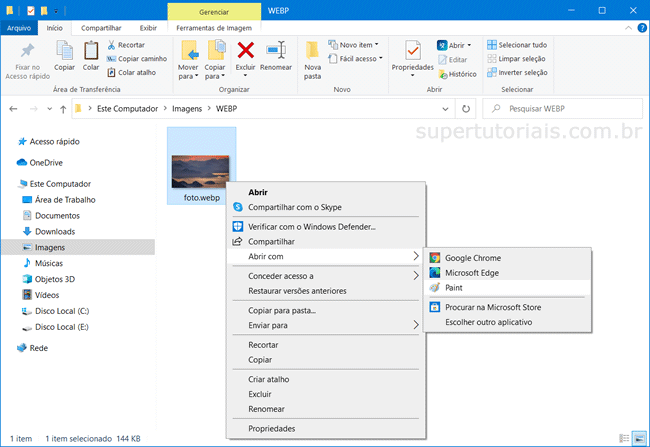This screenshot has width=650, height=447.
Task: Switch to details view toggle
Action: 624,439
